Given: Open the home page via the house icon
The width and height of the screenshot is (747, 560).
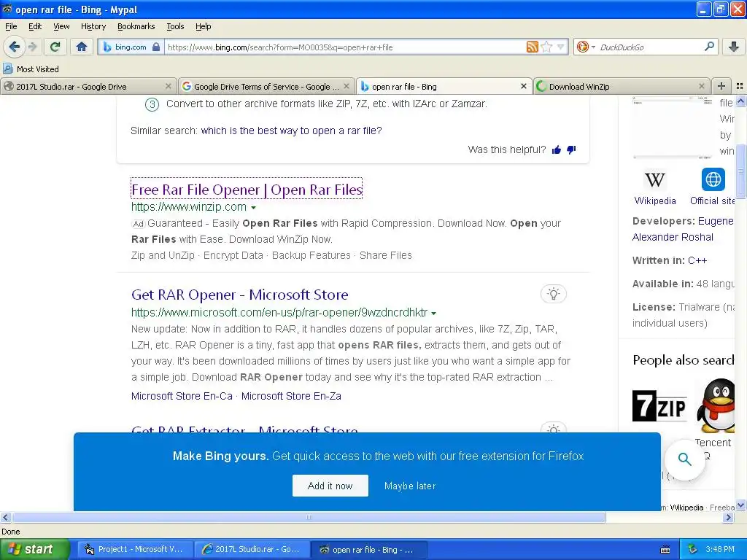Looking at the screenshot, I should (82, 47).
